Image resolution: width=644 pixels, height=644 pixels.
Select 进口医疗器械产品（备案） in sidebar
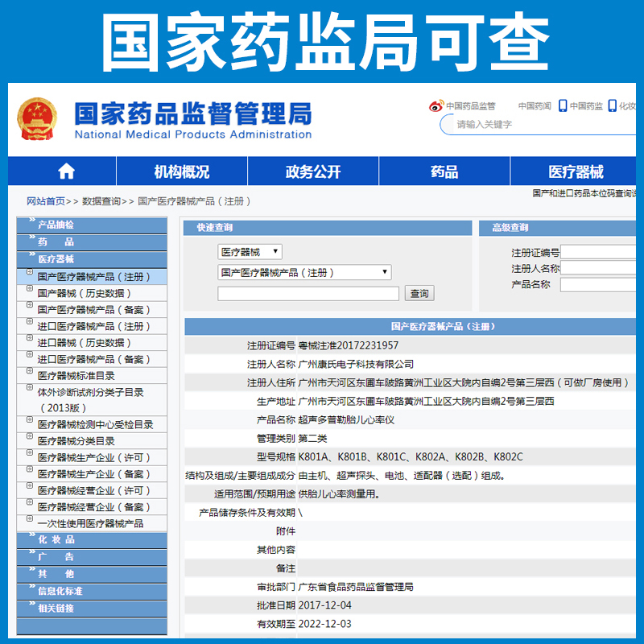pos(93,359)
